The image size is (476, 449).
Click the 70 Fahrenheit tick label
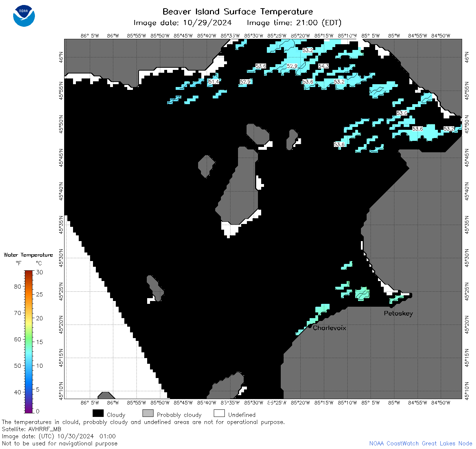(x=17, y=313)
